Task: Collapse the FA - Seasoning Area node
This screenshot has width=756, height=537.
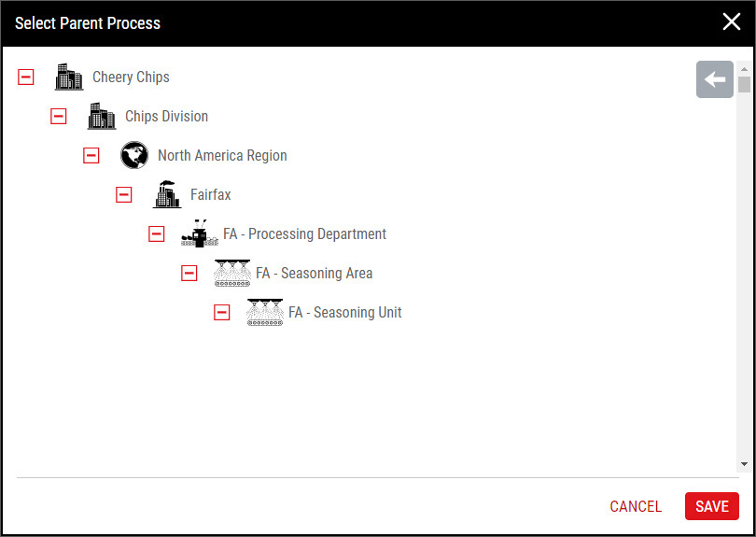Action: (x=189, y=273)
